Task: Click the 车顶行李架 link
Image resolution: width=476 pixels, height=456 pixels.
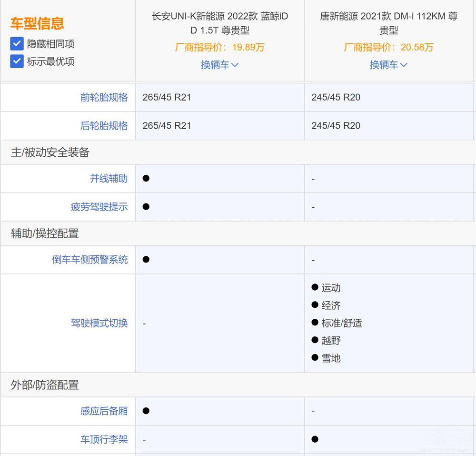Action: 104,439
